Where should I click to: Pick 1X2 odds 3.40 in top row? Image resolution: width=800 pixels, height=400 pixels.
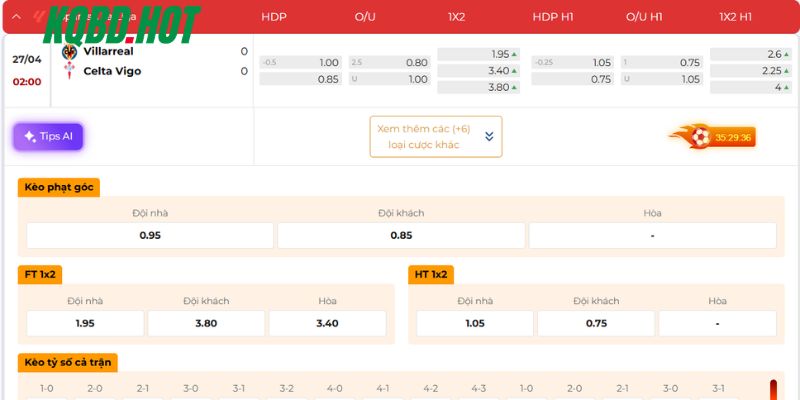point(479,71)
